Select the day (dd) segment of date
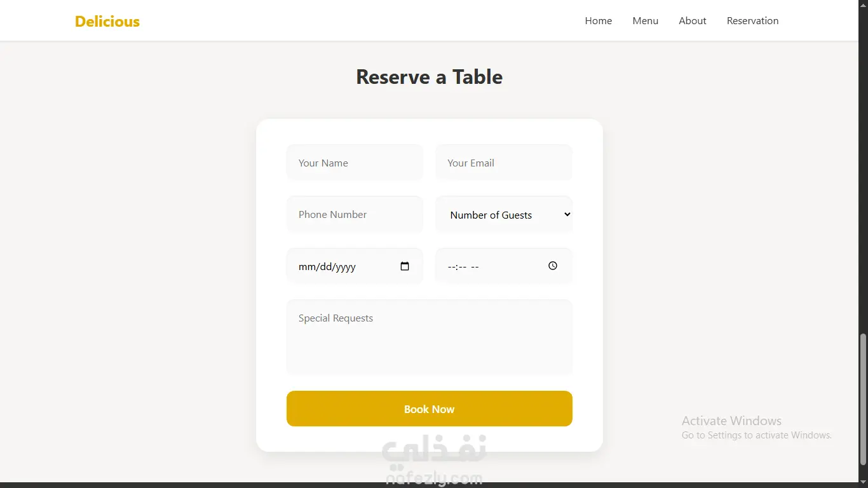 tap(325, 267)
